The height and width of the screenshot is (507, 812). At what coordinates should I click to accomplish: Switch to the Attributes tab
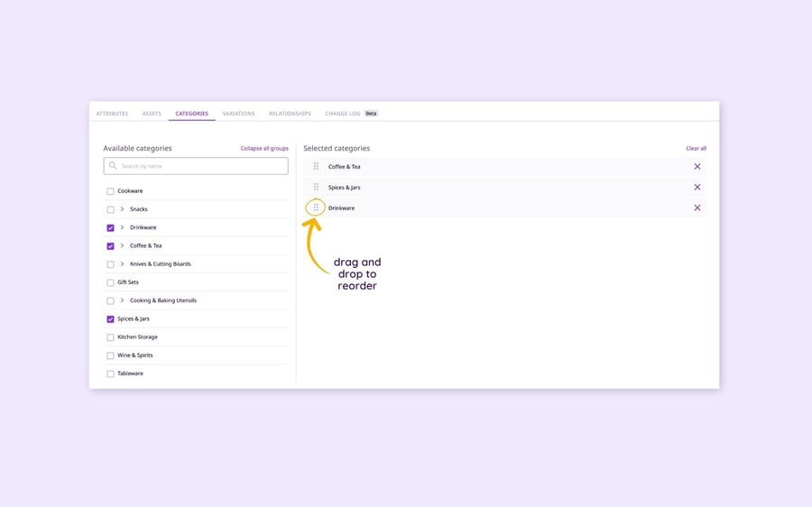click(x=112, y=114)
